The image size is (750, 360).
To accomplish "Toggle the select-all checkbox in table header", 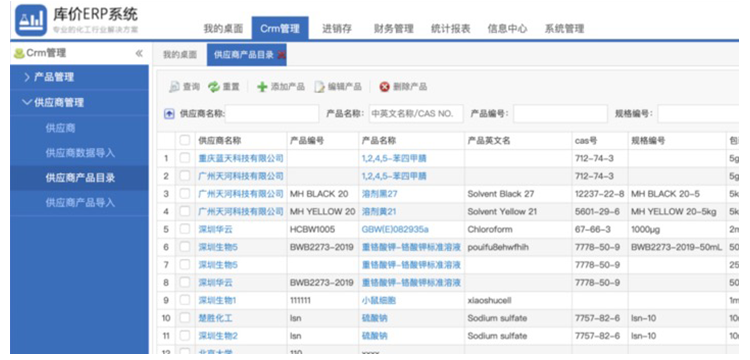I will point(185,141).
